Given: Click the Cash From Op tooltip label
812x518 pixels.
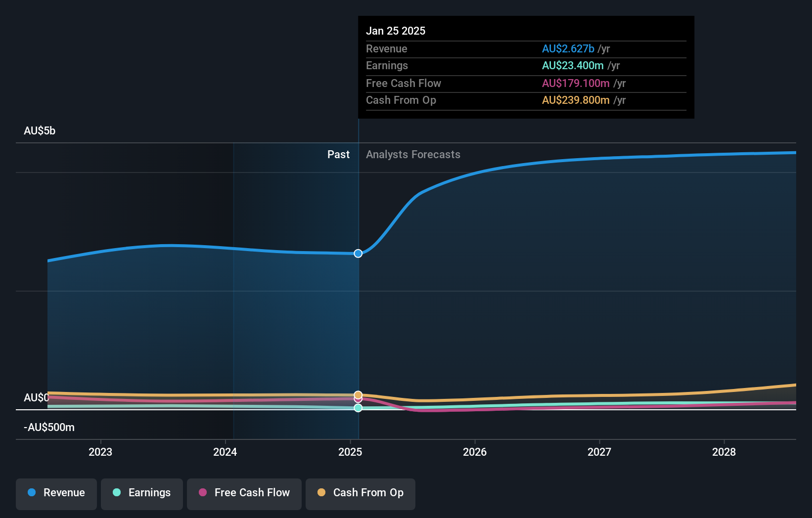Looking at the screenshot, I should pos(401,100).
